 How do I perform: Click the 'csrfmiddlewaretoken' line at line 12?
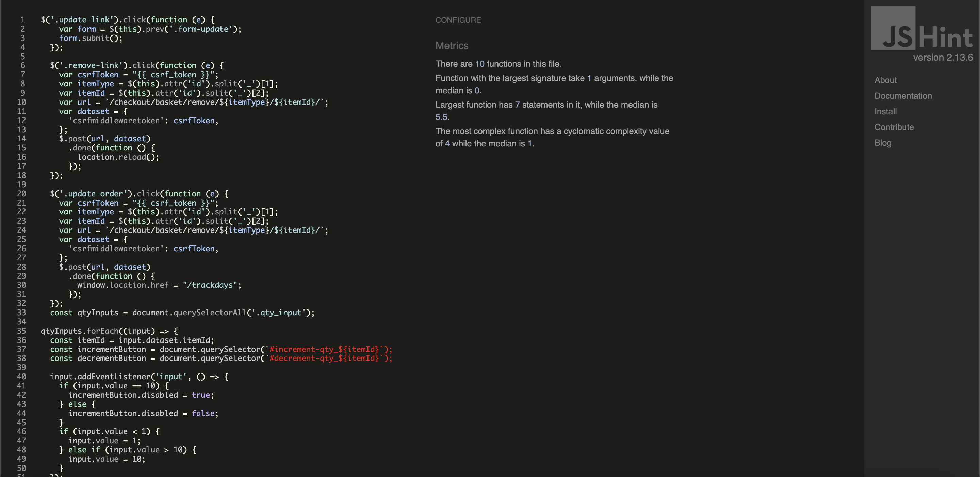tap(143, 120)
